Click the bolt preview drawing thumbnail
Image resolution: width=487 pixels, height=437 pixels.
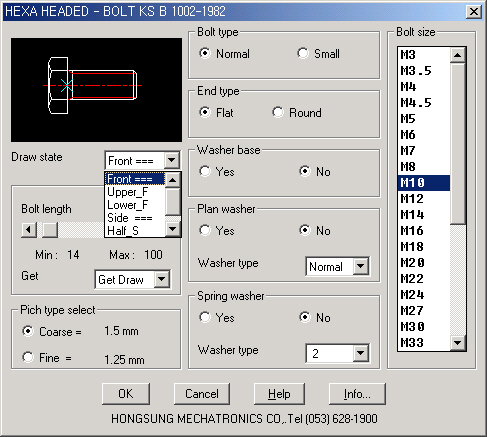click(96, 90)
